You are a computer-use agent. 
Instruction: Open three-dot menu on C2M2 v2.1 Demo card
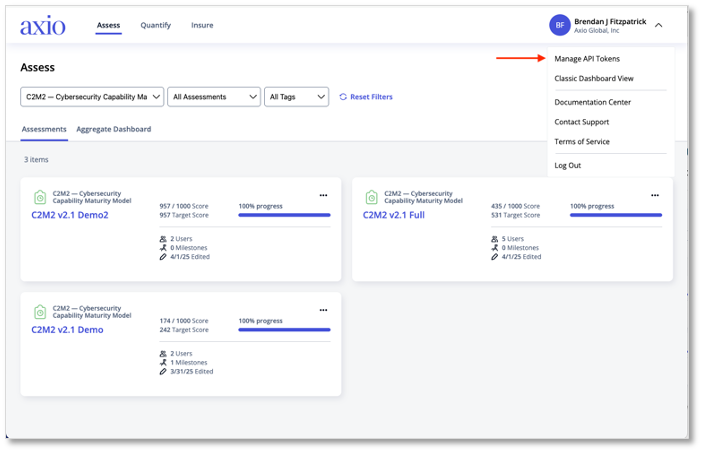coord(323,310)
